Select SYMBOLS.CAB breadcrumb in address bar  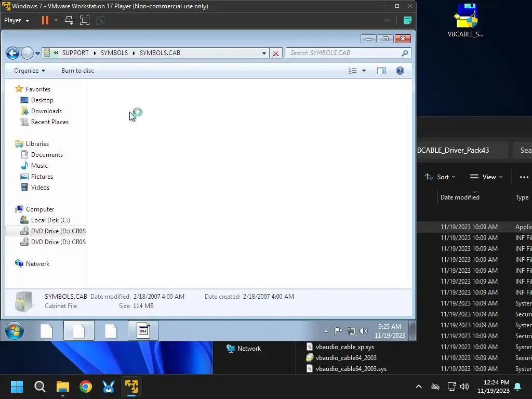tap(160, 53)
